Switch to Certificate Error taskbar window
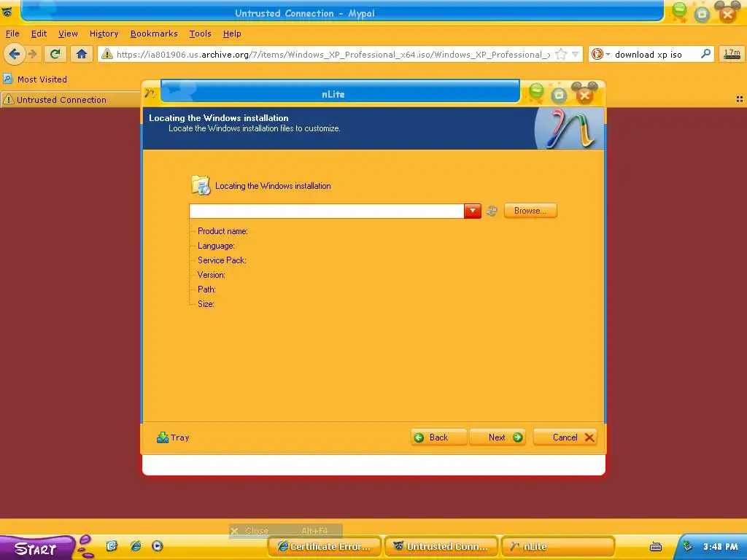The image size is (747, 560). [325, 546]
